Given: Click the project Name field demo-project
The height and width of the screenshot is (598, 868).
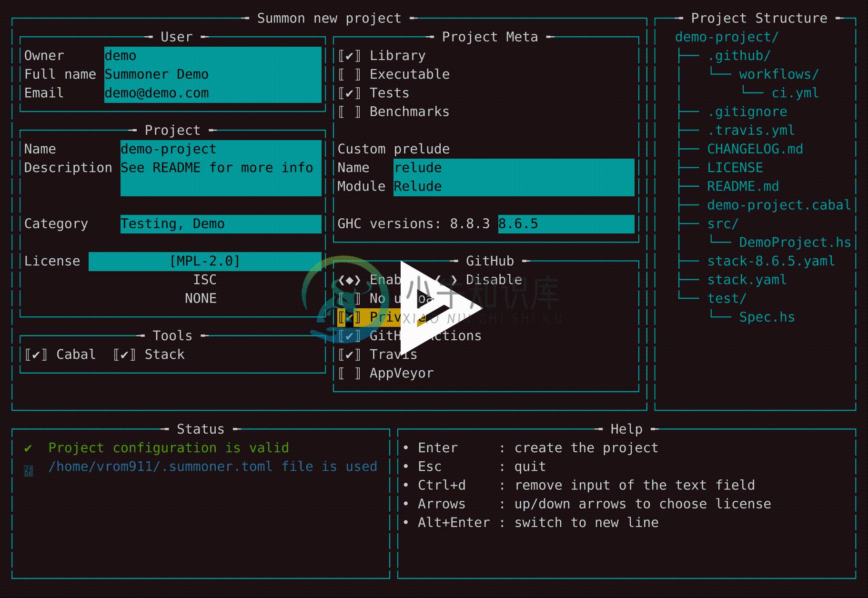Looking at the screenshot, I should [221, 149].
